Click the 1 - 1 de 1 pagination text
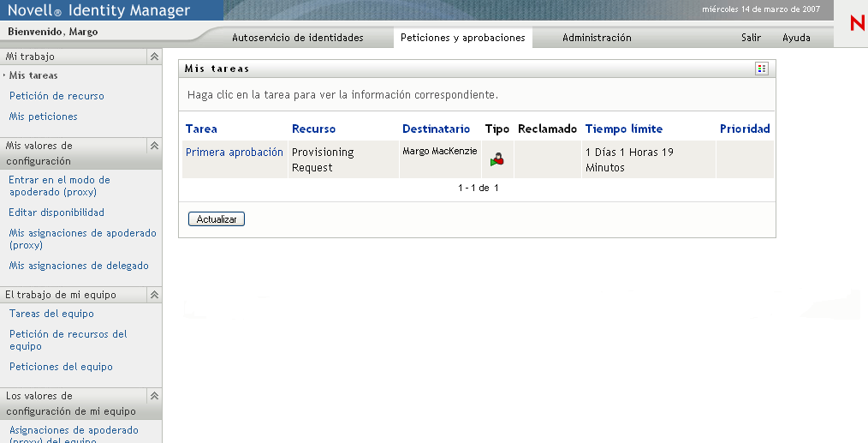Screen dimensions: 868x443 point(479,188)
